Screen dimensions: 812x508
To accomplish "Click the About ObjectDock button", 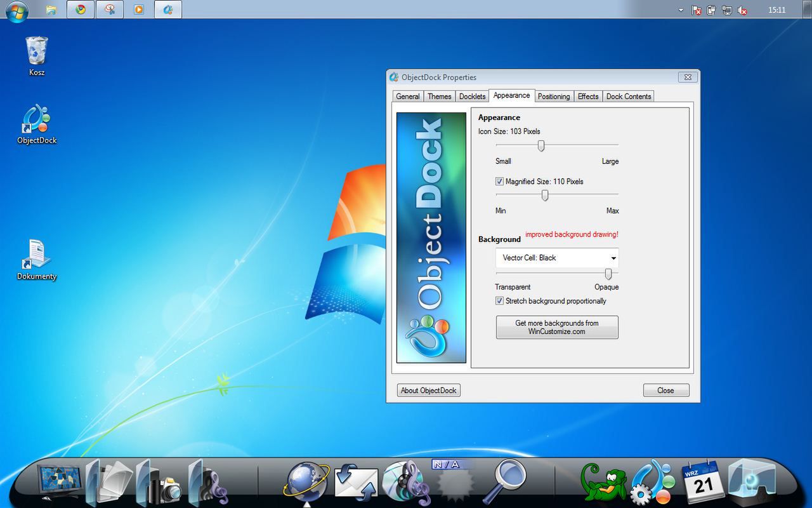I will pyautogui.click(x=429, y=391).
